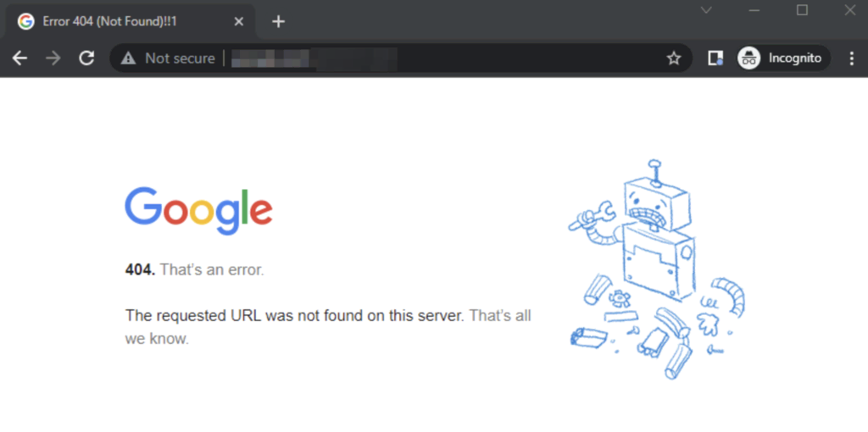Click the back navigation arrow

tap(19, 58)
